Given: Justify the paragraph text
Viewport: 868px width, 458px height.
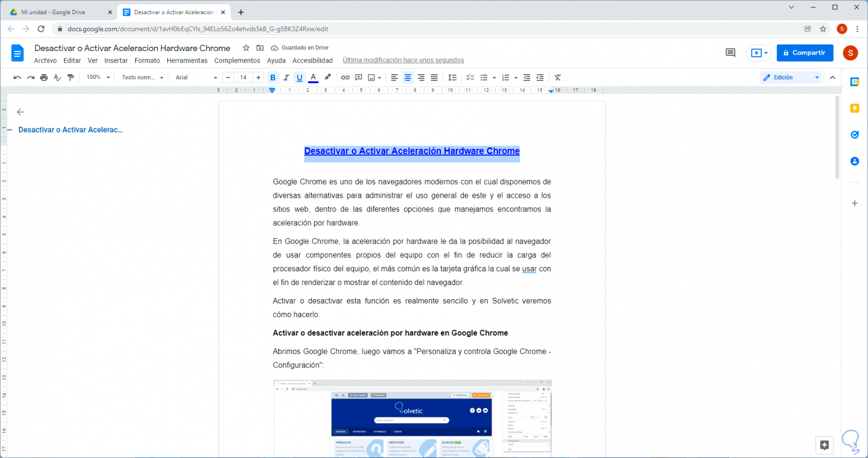Looking at the screenshot, I should coord(434,77).
